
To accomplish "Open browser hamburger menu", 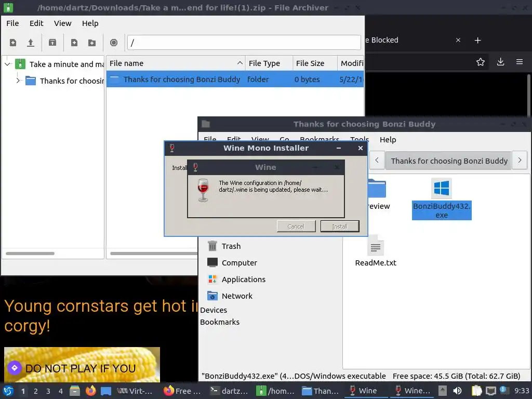I will (520, 62).
